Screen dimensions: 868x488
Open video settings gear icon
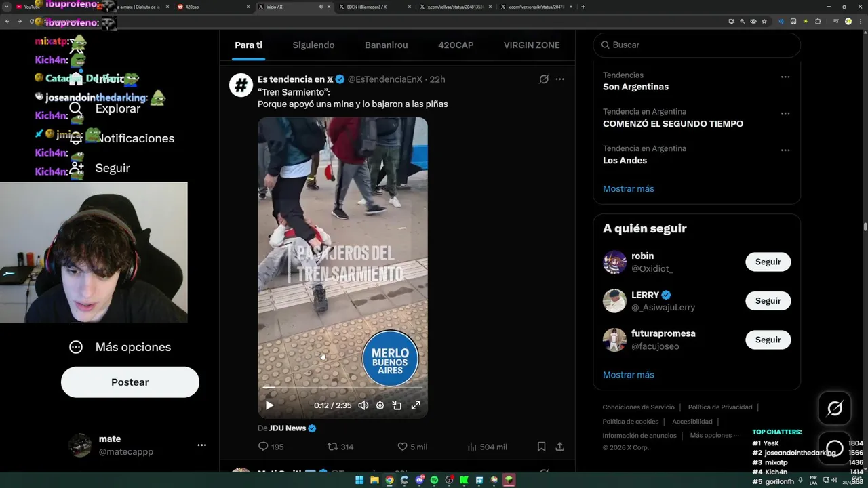[380, 405]
